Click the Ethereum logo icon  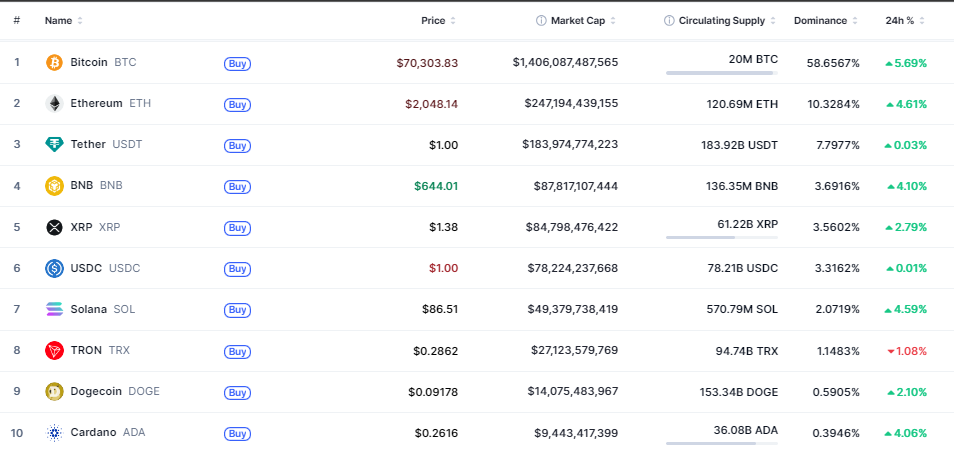(54, 103)
